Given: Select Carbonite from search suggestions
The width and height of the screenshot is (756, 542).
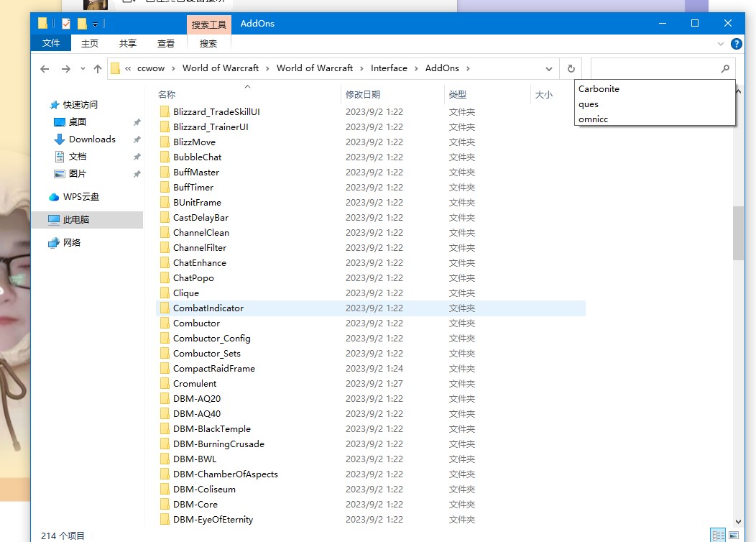Looking at the screenshot, I should point(599,89).
